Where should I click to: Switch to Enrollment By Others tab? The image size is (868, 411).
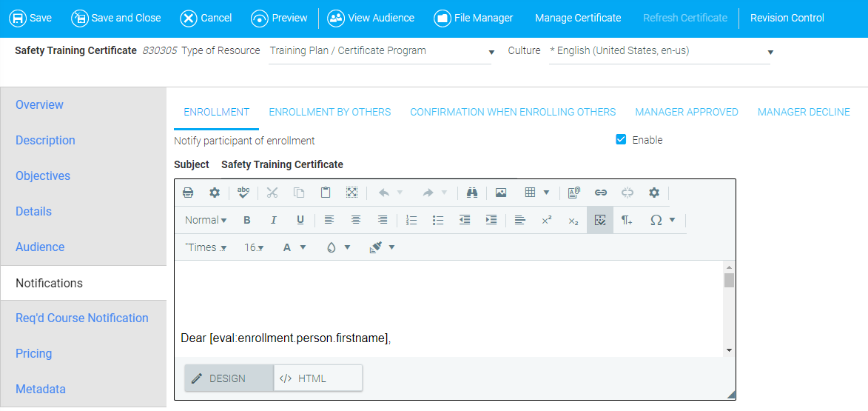[x=329, y=112]
